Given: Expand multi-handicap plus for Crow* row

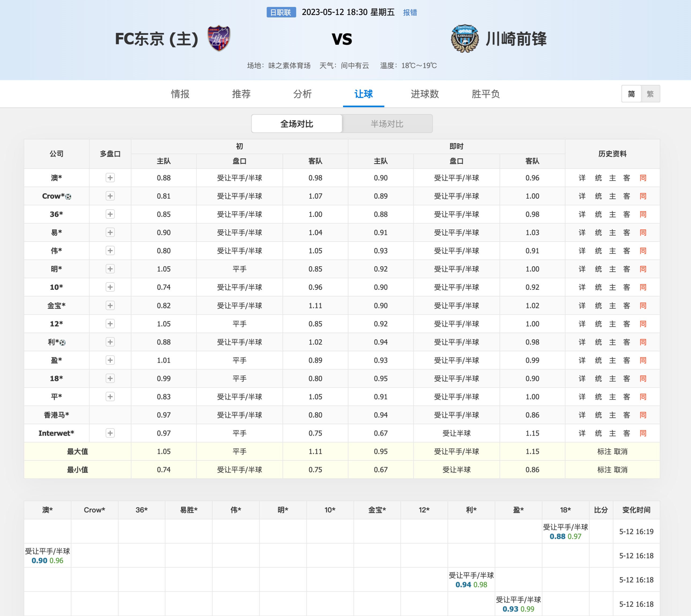Looking at the screenshot, I should coord(110,196).
